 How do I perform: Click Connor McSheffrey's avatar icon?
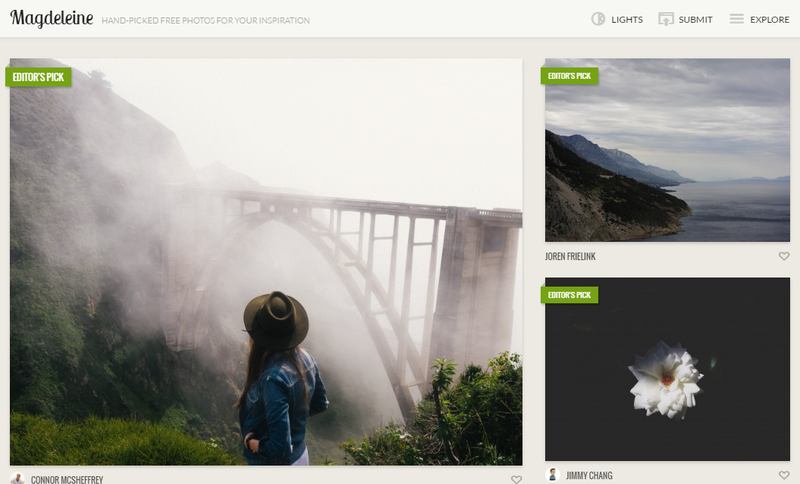point(18,479)
